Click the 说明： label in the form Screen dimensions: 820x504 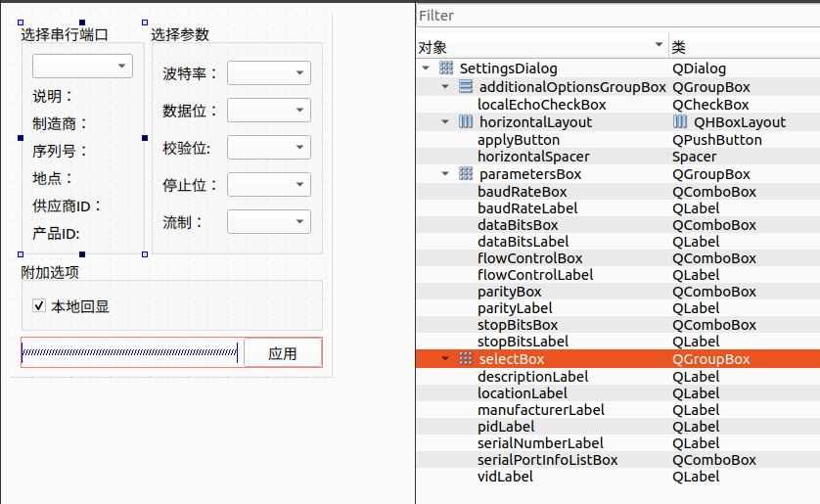(x=53, y=96)
